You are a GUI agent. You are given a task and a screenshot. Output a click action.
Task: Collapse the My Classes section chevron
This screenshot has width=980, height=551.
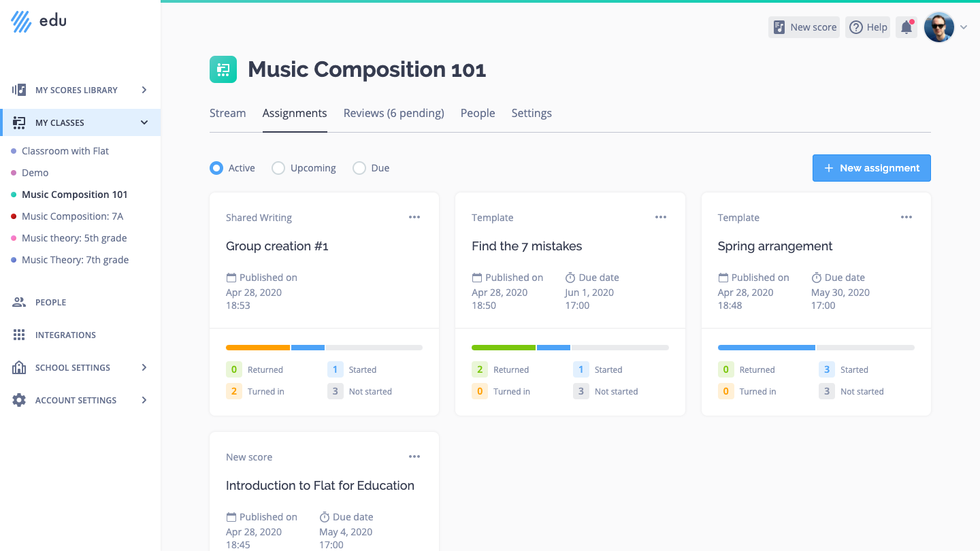point(144,122)
